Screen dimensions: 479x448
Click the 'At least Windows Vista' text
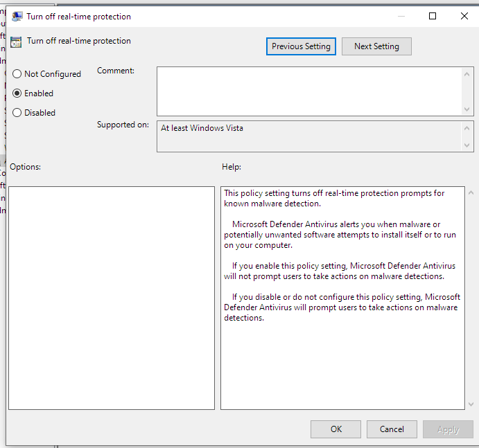coord(202,128)
